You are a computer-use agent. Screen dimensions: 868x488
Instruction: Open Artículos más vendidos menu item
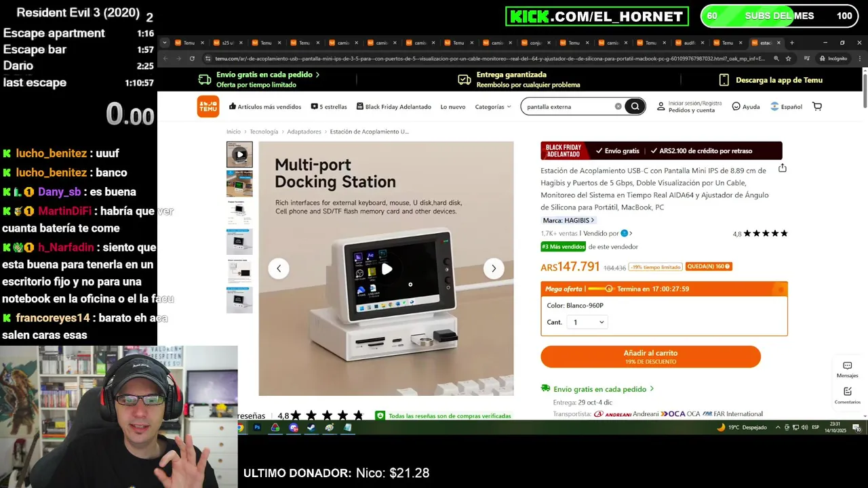pyautogui.click(x=265, y=106)
